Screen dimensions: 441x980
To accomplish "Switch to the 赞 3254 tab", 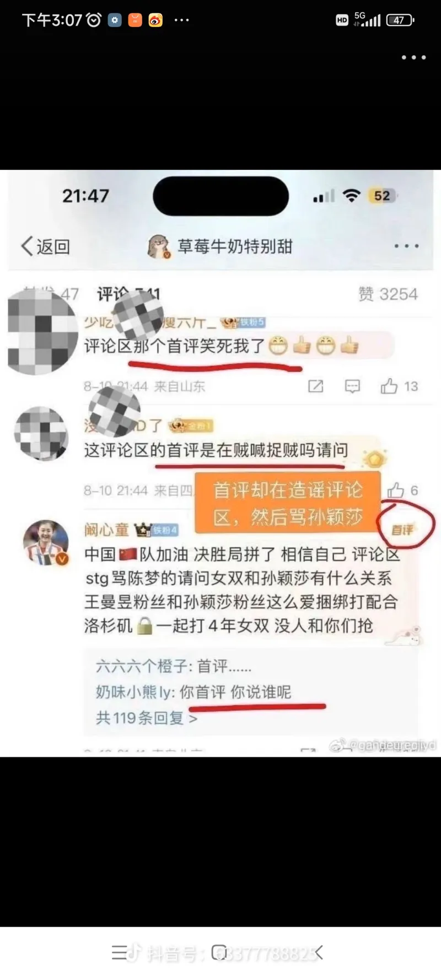I will point(388,294).
